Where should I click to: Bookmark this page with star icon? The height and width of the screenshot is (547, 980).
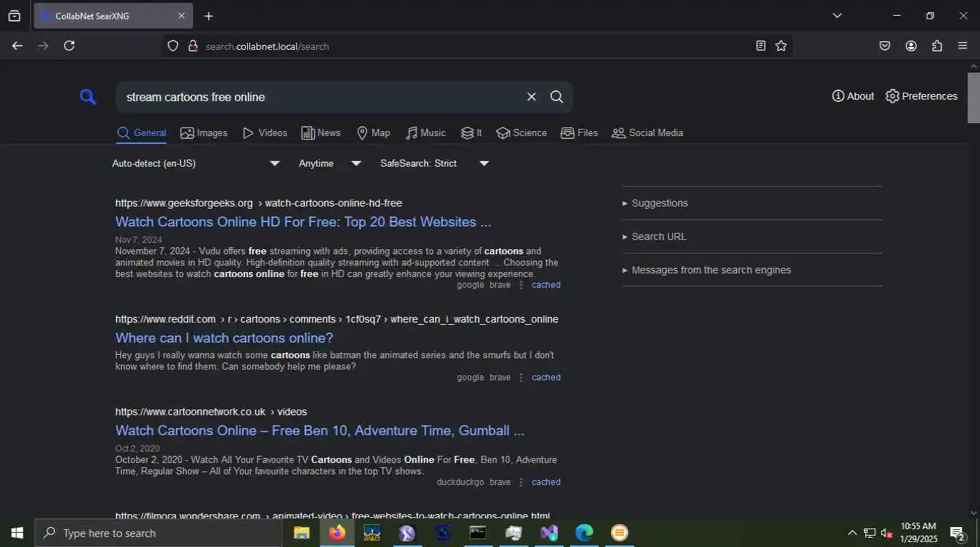pos(781,46)
